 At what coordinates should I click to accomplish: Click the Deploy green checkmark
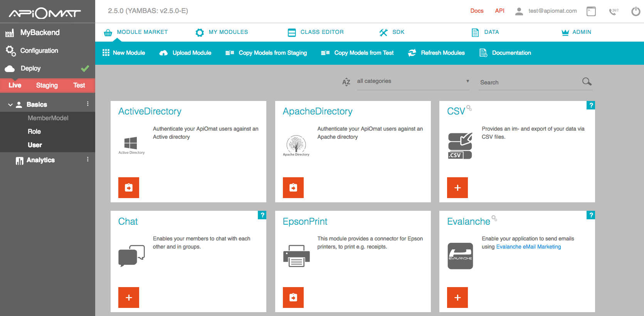tap(85, 69)
